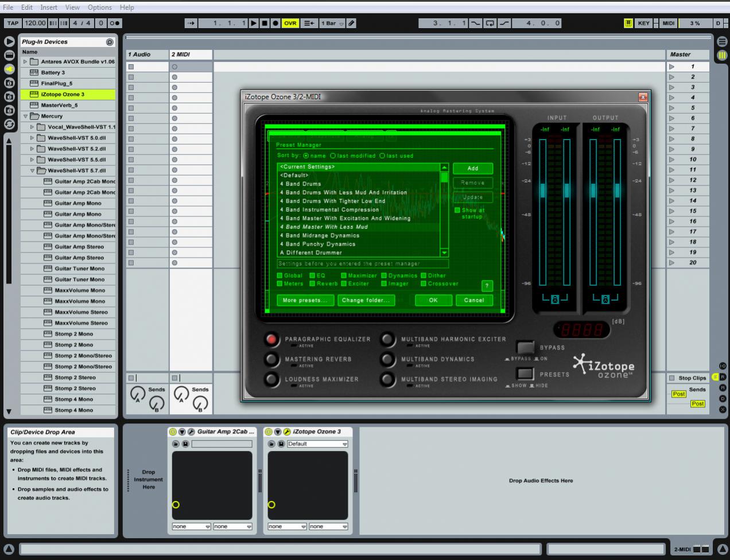
Task: Click the Multiband Dynamics module button
Action: pos(388,359)
